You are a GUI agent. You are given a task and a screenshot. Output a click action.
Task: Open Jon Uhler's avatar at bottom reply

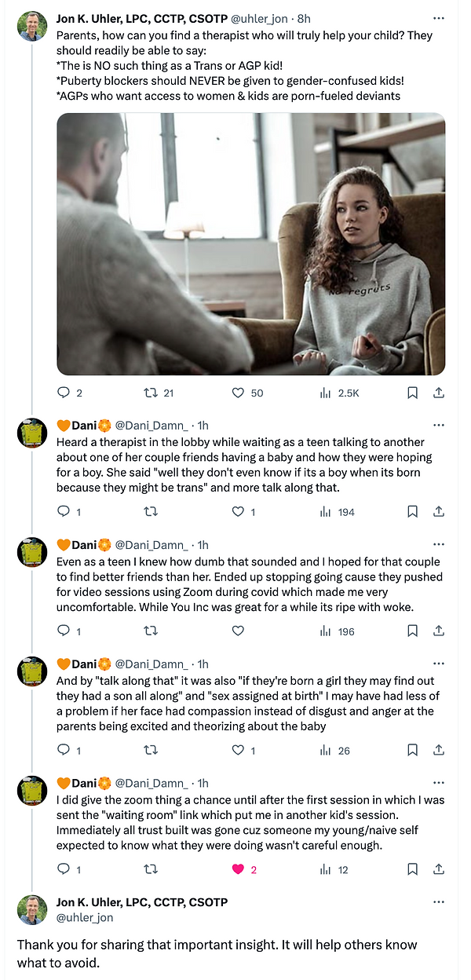32,909
